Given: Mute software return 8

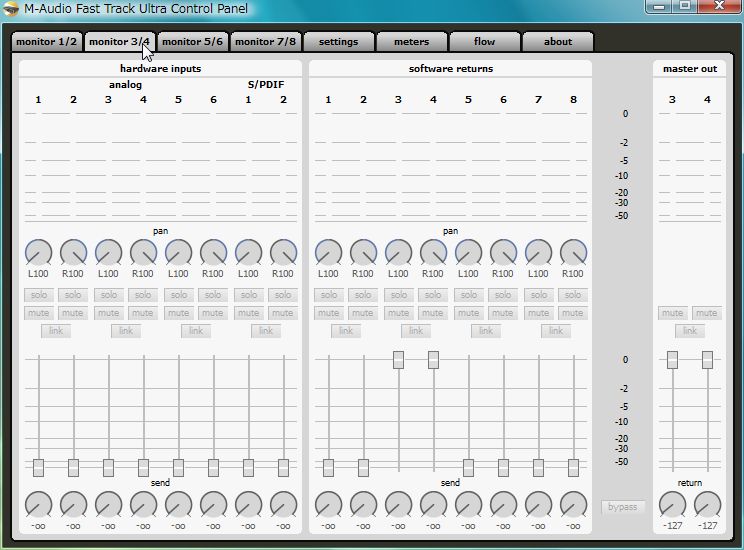Looking at the screenshot, I should pos(573,313).
